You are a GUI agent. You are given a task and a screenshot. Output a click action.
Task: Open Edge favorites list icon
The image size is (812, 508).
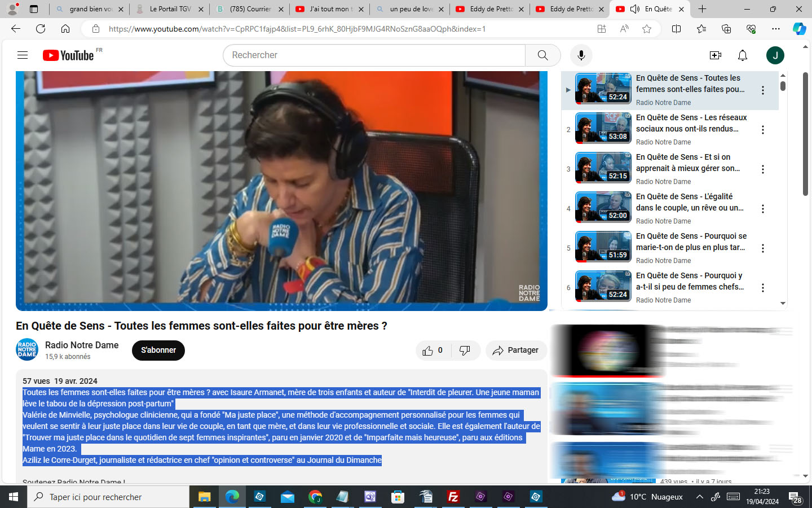tap(701, 29)
